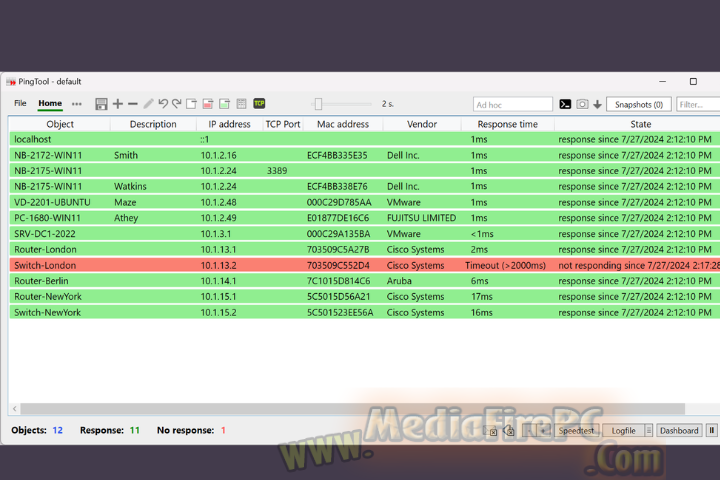Click the Ad hoc input field

point(512,104)
